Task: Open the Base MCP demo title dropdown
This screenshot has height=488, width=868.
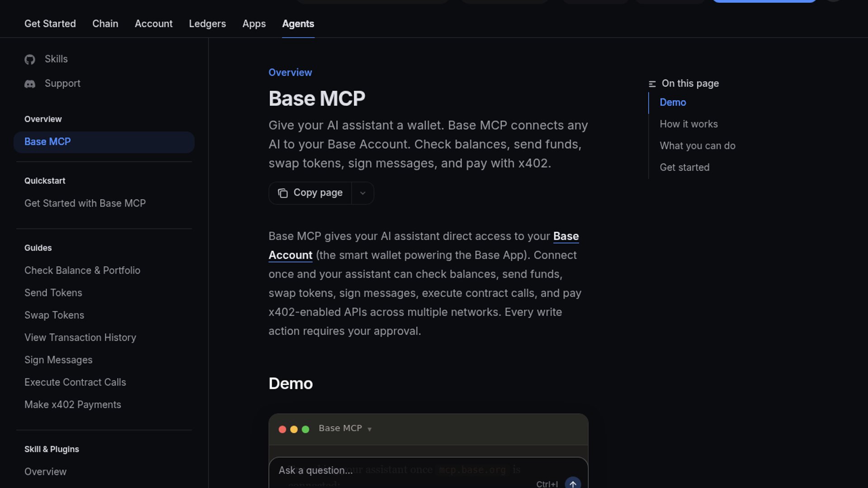Action: pyautogui.click(x=345, y=428)
